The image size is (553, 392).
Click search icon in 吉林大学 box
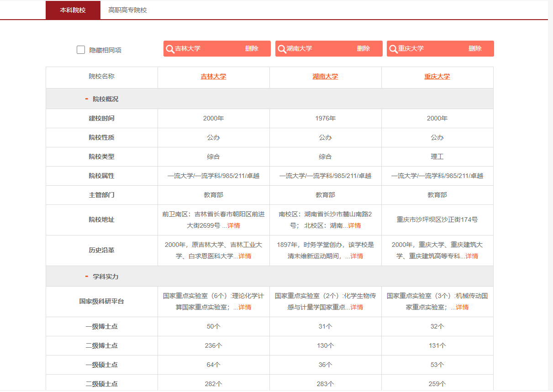[170, 49]
